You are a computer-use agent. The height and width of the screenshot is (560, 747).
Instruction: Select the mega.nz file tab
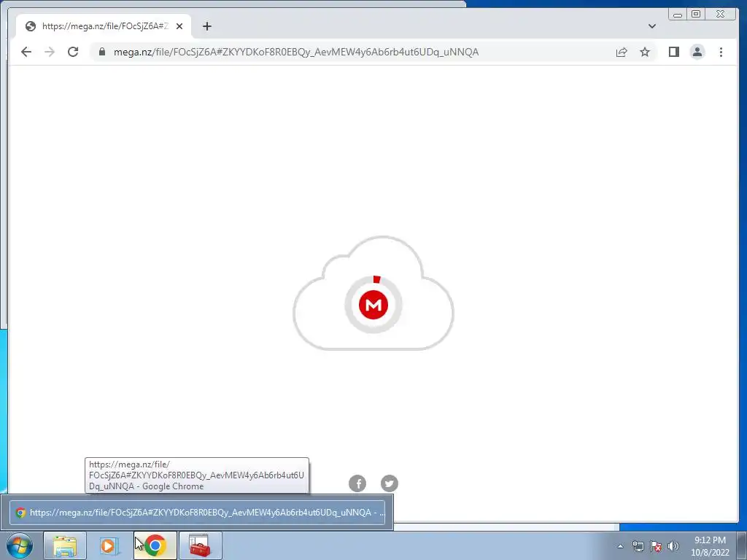coord(104,26)
